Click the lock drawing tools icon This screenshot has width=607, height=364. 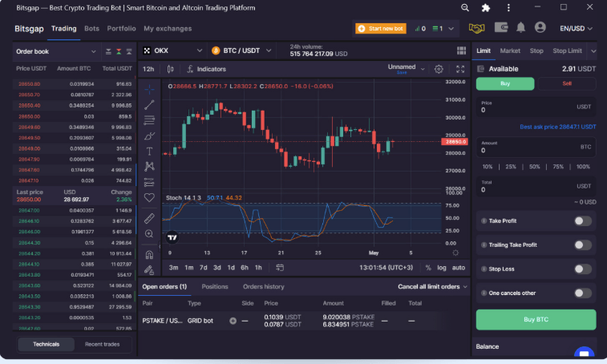coord(149,270)
